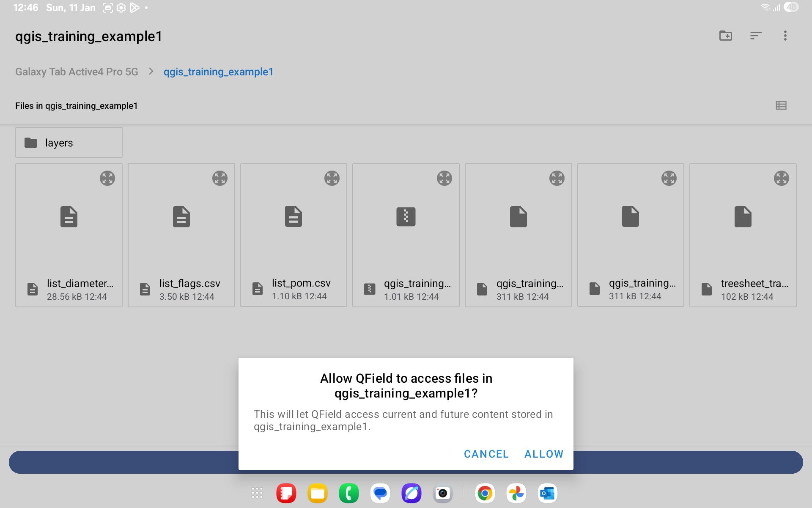Preview list_diameter file with its expand icon
Image resolution: width=812 pixels, height=508 pixels.
tap(107, 178)
